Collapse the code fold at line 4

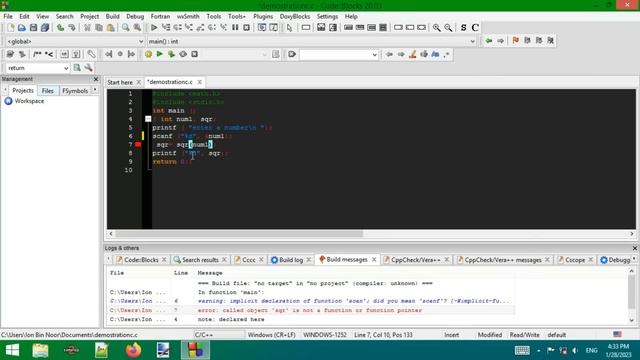point(148,119)
